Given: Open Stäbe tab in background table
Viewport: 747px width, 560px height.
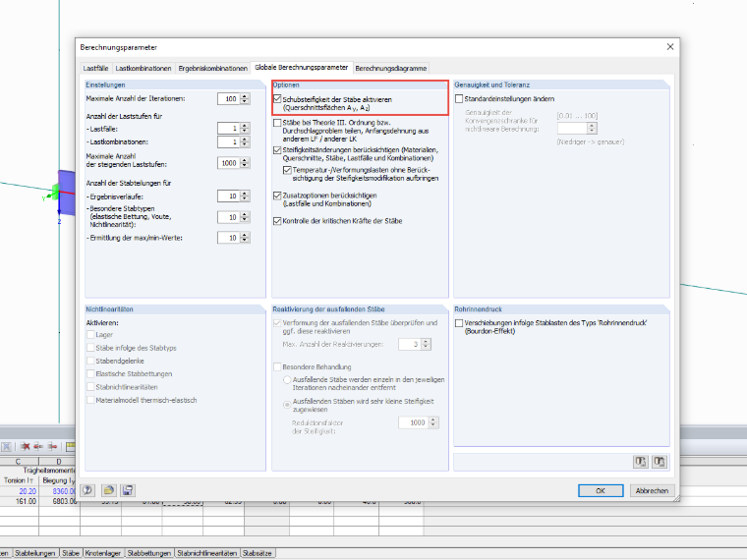Looking at the screenshot, I should (71, 553).
